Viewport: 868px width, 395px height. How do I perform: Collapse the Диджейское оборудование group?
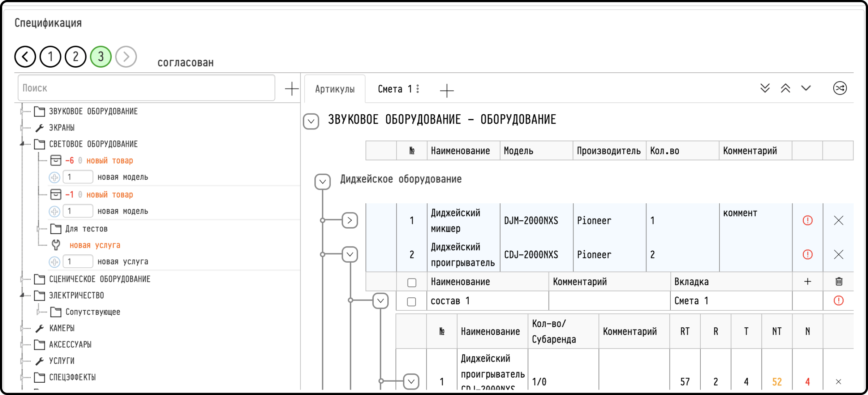[x=322, y=182]
